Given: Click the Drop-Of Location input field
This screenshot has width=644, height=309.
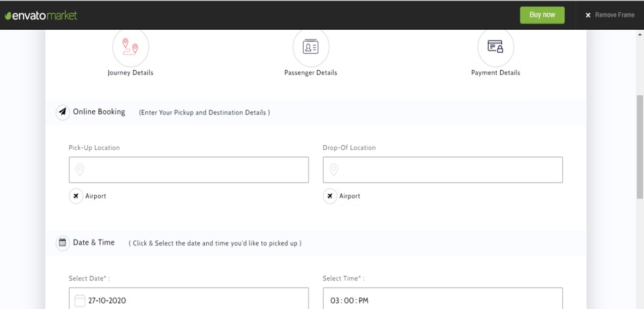Looking at the screenshot, I should pos(449,169).
